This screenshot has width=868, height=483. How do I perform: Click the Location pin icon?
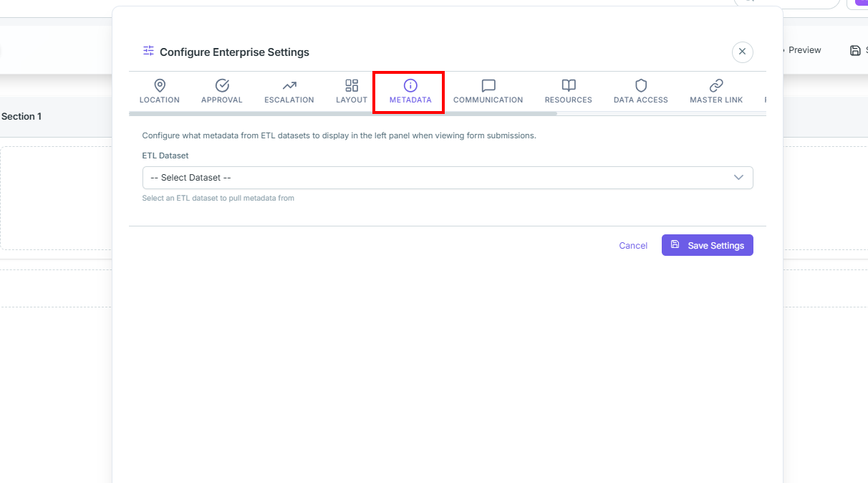click(160, 85)
